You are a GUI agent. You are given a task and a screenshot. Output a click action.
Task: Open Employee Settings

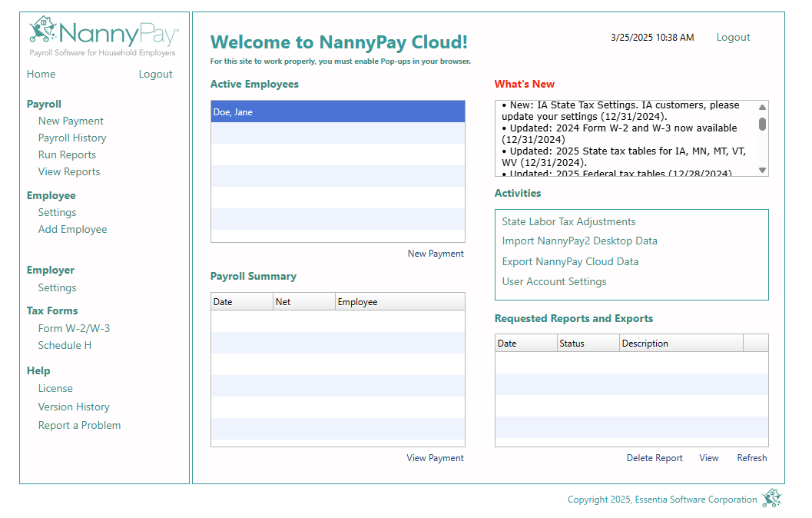click(57, 212)
